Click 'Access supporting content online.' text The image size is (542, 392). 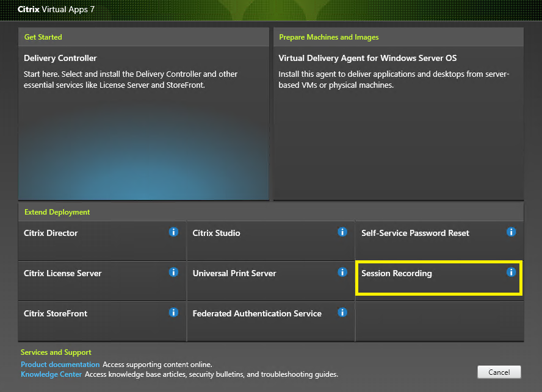tap(157, 365)
